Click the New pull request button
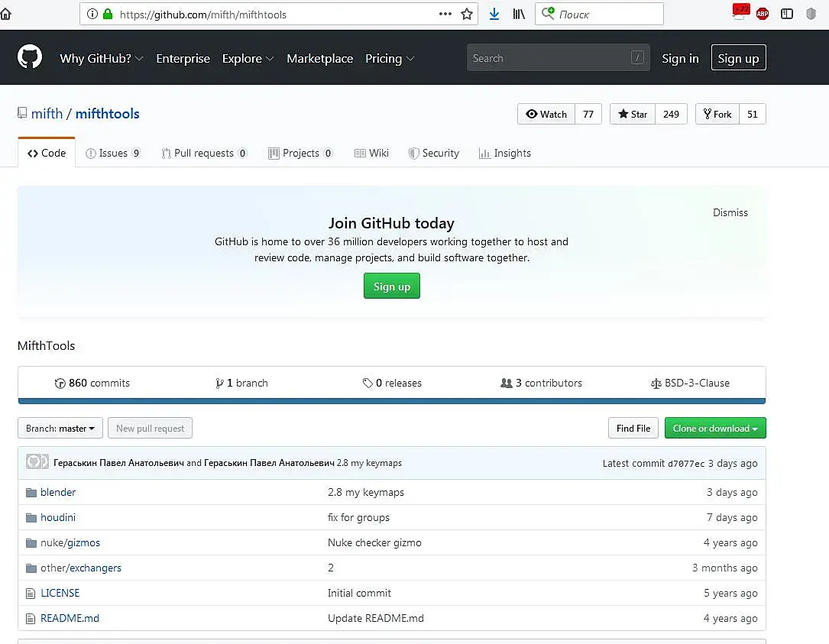 [151, 429]
